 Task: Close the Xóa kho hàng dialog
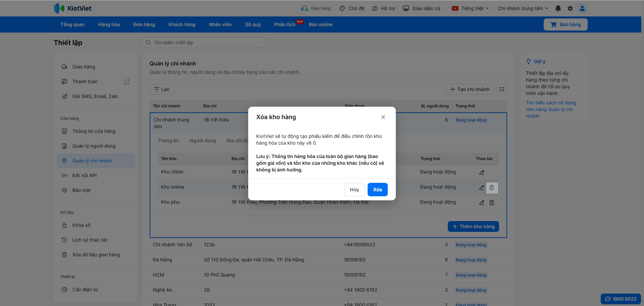(x=383, y=117)
